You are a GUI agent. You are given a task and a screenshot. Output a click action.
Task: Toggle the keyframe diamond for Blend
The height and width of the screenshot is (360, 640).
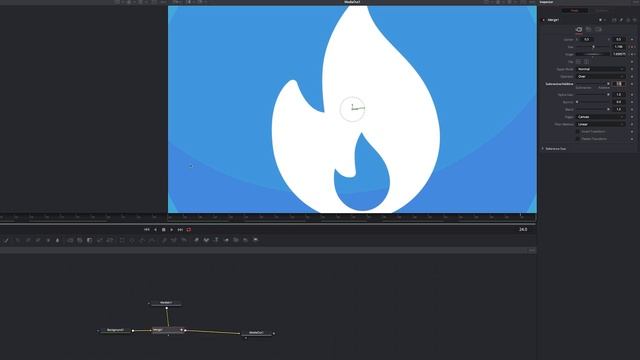[632, 109]
